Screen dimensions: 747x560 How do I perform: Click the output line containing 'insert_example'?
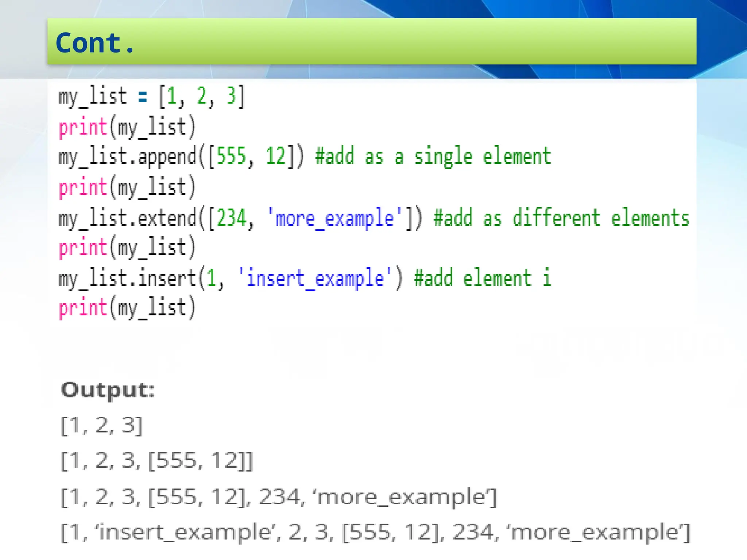pos(376,532)
